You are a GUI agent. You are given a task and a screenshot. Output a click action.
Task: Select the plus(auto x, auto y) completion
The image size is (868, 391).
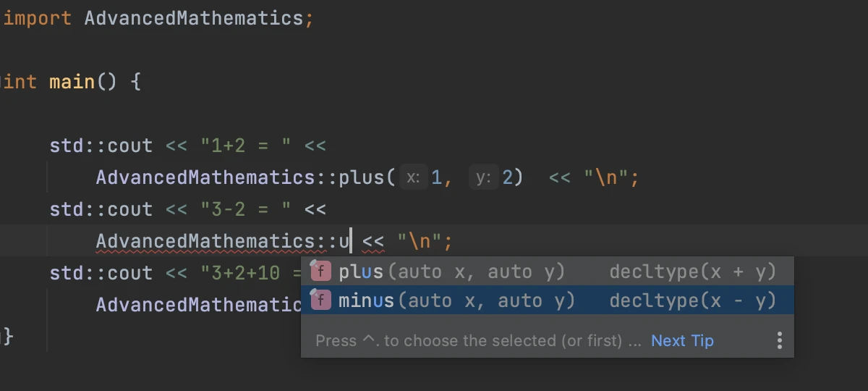548,272
